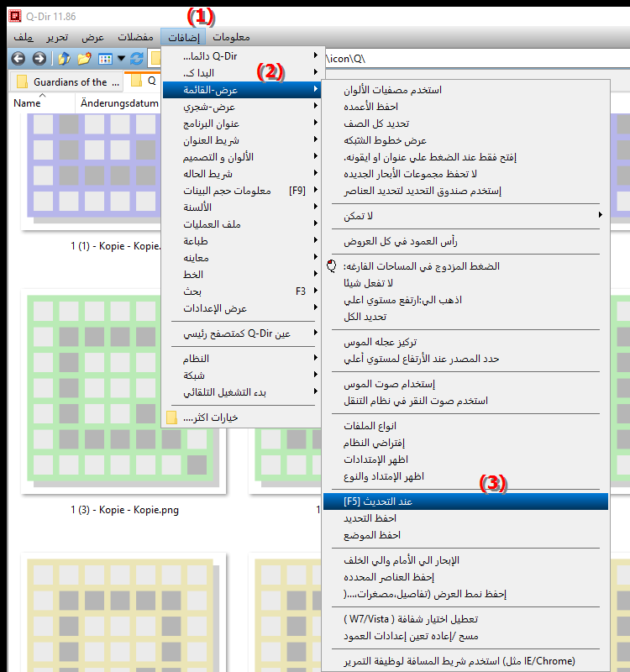This screenshot has height=672, width=630.
Task: Expand the البدا كـ submenu
Action: coord(241,73)
